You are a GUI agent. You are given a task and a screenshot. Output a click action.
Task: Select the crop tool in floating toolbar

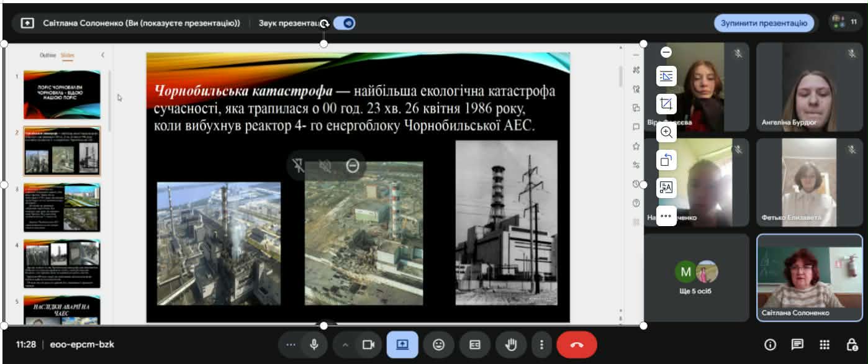tap(666, 104)
